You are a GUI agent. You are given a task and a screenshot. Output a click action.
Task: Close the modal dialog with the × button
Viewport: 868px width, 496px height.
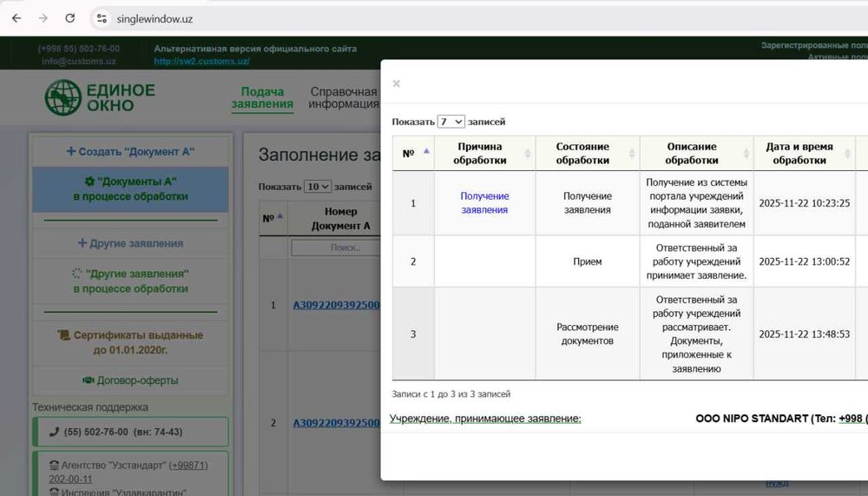397,83
